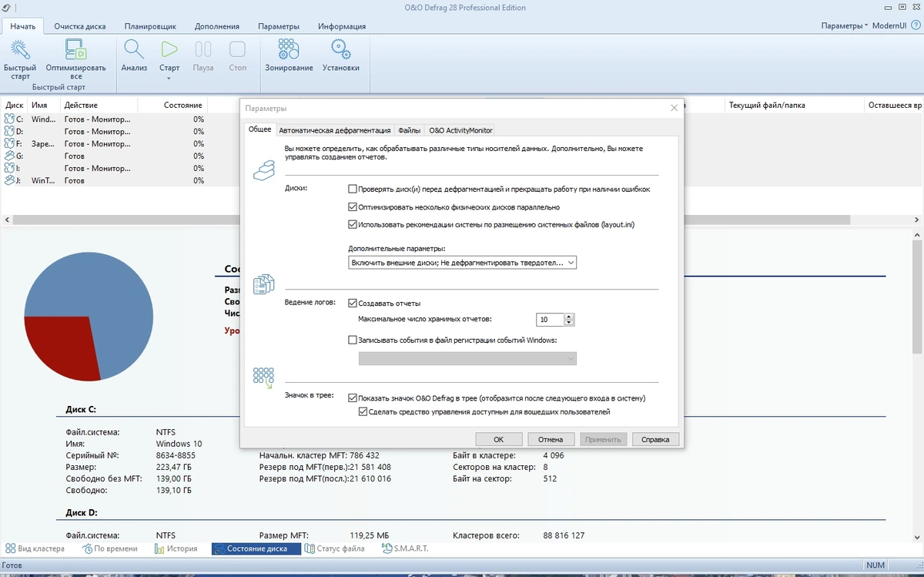This screenshot has width=924, height=577.
Task: Click the Диск column header
Action: pyautogui.click(x=15, y=105)
